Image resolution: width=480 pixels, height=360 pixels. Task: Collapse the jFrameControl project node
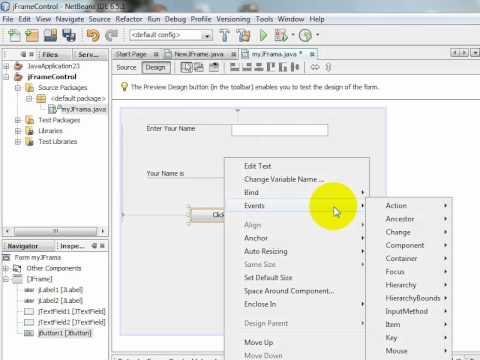(x=6, y=77)
